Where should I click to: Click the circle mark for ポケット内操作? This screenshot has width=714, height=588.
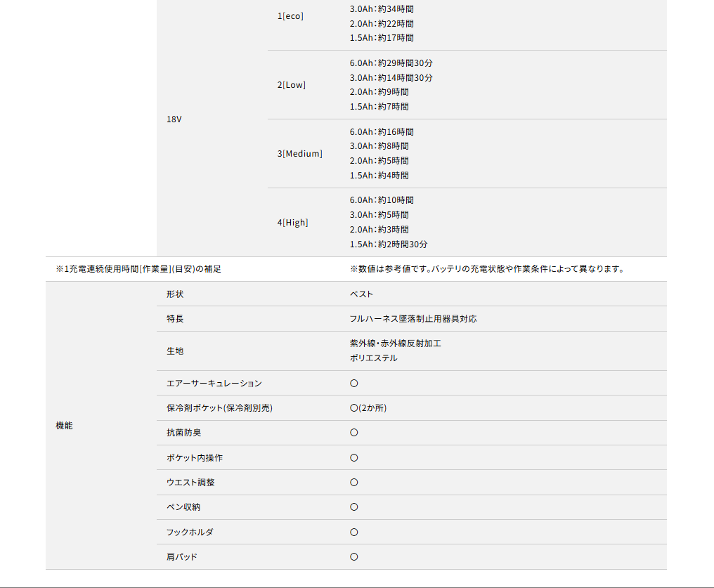(354, 458)
